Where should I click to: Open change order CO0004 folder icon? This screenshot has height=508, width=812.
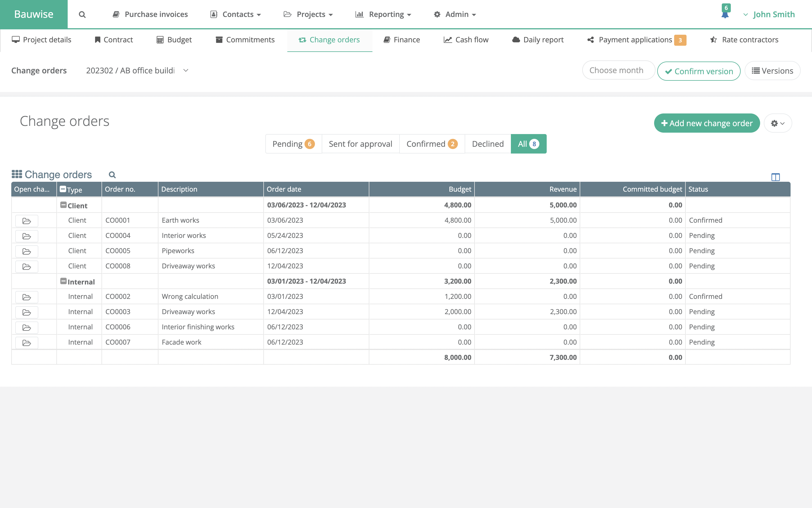pyautogui.click(x=27, y=236)
